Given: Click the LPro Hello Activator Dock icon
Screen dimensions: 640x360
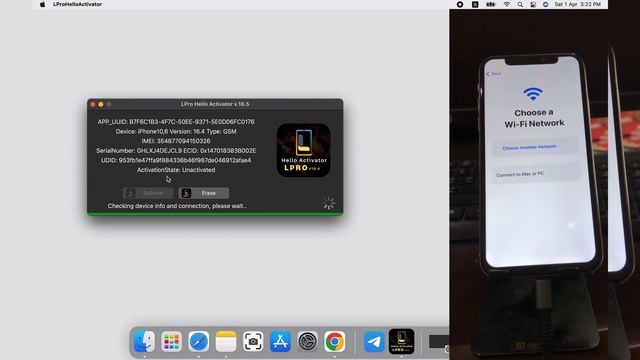Looking at the screenshot, I should [401, 341].
